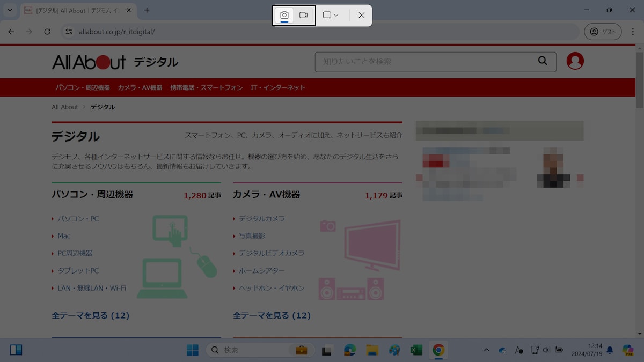Open the black Task View taskbar icon

tap(326, 350)
